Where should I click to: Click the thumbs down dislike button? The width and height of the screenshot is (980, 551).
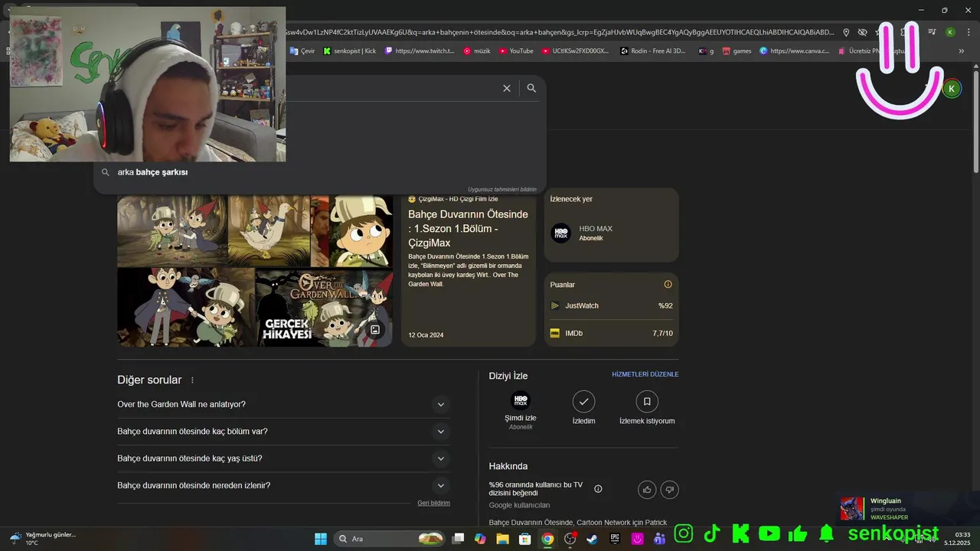(x=669, y=490)
